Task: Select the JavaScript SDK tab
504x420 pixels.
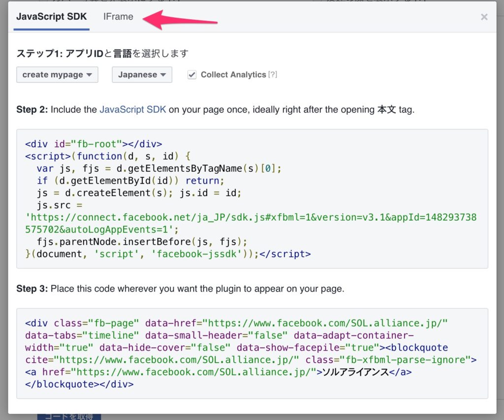Action: pos(51,17)
